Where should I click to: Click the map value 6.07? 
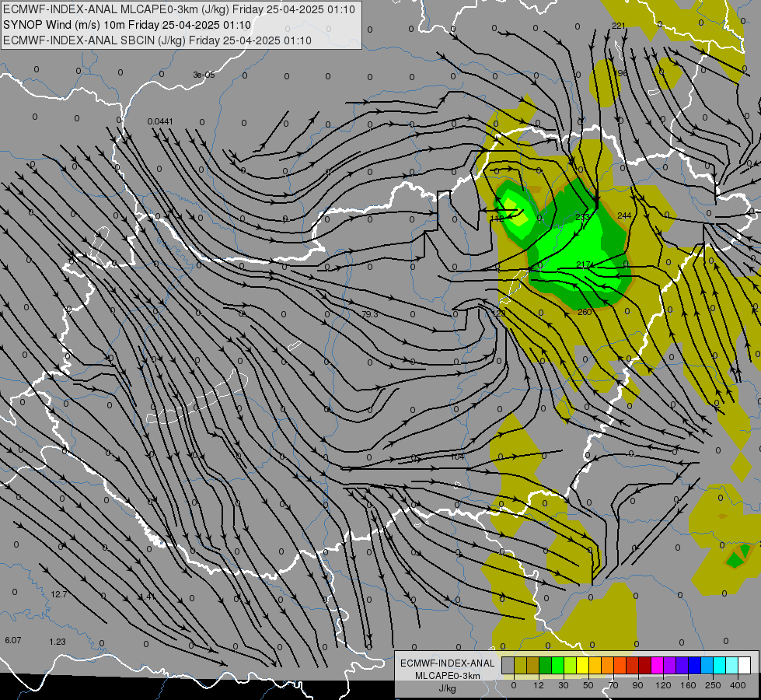coord(13,640)
